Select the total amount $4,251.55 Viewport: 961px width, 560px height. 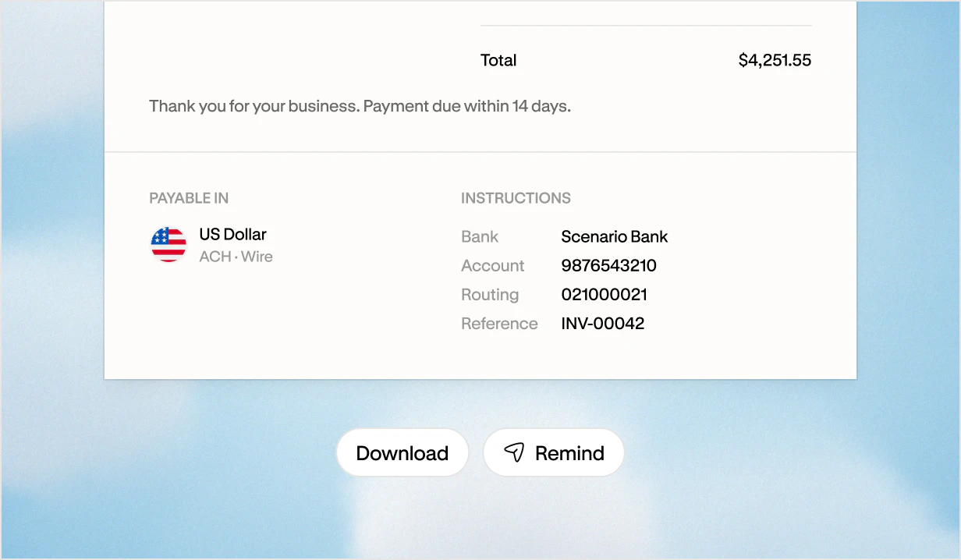tap(775, 60)
